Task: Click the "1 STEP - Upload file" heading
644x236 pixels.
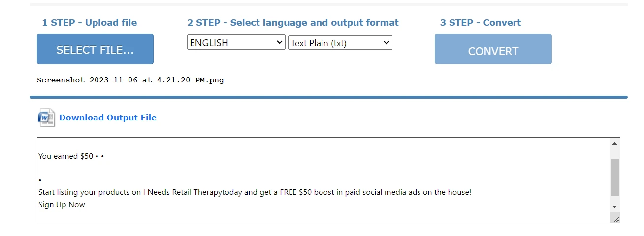Action: pyautogui.click(x=89, y=23)
